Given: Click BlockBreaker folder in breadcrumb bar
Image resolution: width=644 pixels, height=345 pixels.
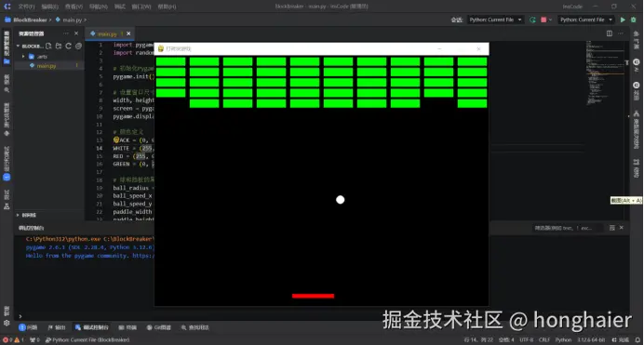Looking at the screenshot, I should point(26,20).
